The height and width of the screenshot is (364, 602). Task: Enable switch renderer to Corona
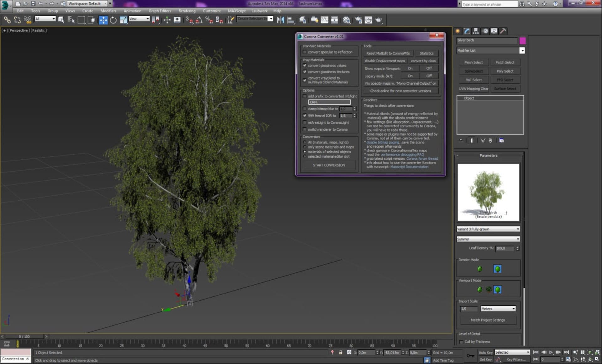coord(304,129)
